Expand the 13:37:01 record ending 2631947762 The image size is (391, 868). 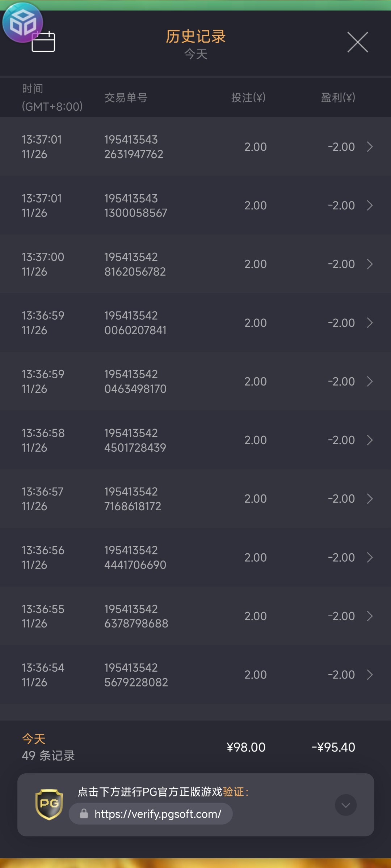(370, 147)
